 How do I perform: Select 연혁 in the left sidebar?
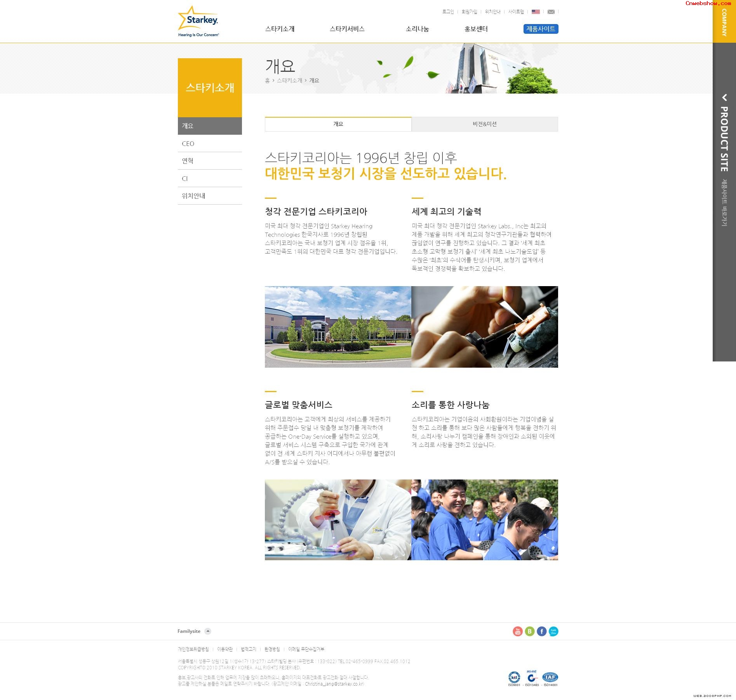click(x=210, y=161)
